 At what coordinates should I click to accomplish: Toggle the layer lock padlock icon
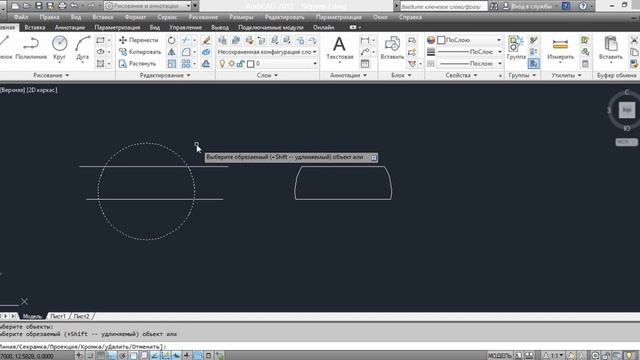[x=240, y=64]
